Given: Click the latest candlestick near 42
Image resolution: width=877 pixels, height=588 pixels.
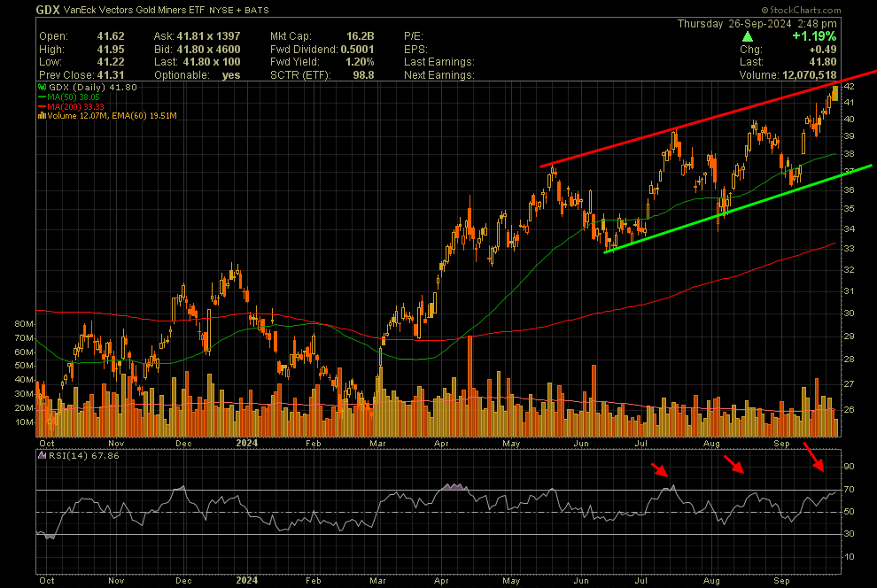Looking at the screenshot, I should [835, 93].
